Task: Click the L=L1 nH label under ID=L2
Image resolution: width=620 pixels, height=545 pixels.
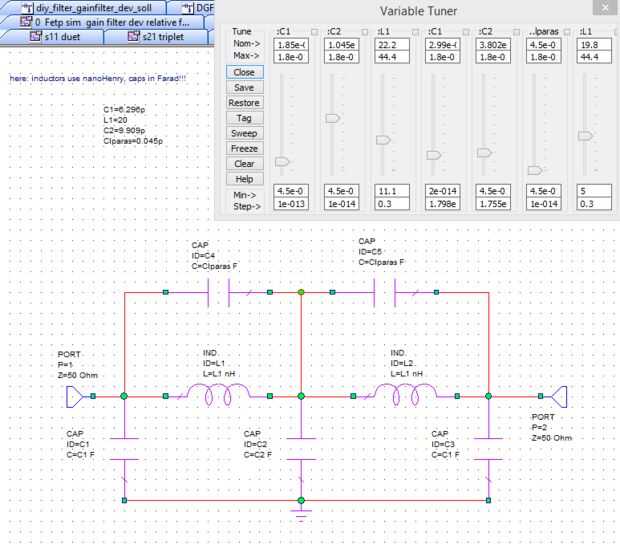Action: [x=406, y=373]
